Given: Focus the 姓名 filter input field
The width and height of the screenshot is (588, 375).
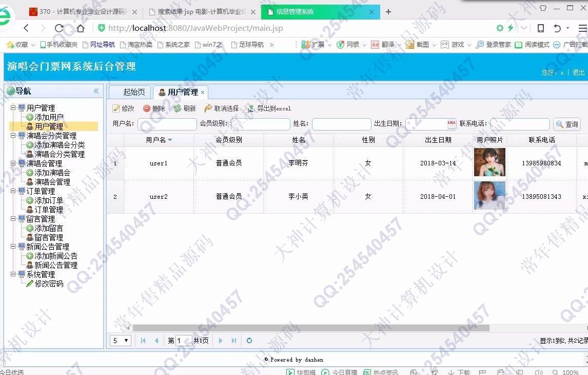Looking at the screenshot, I should [342, 124].
